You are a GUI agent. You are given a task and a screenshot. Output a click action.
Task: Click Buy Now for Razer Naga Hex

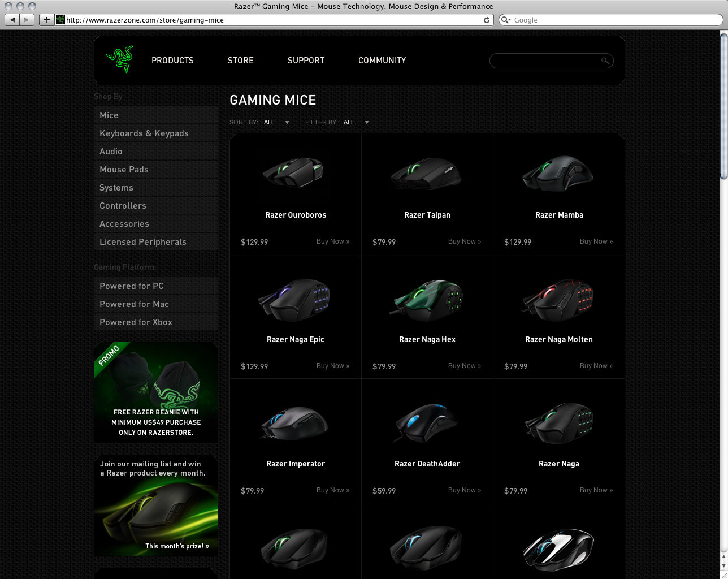pos(465,366)
